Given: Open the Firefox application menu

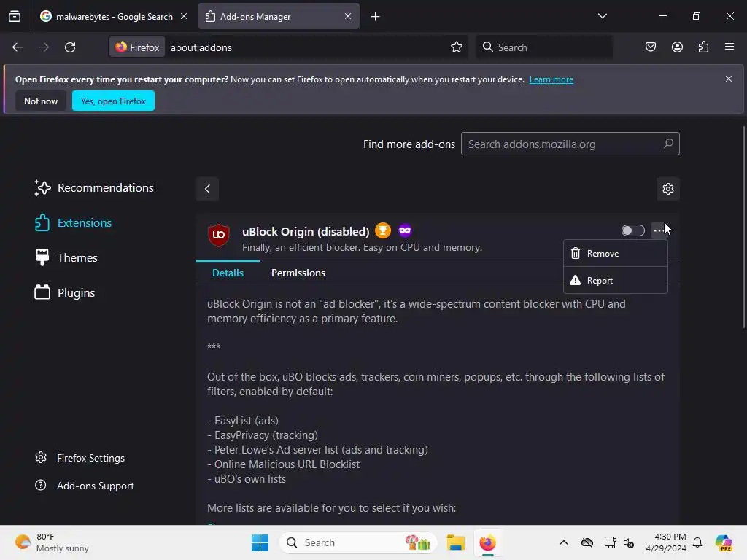Looking at the screenshot, I should tap(729, 47).
